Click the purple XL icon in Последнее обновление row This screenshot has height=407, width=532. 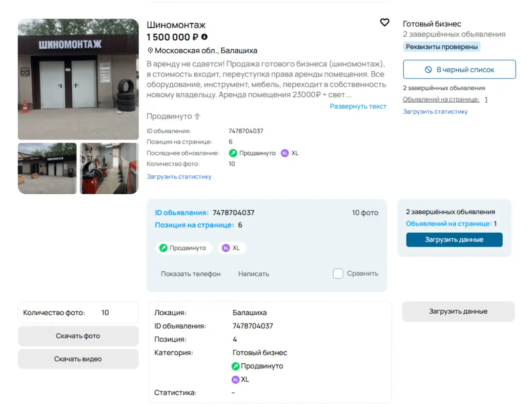coord(285,153)
